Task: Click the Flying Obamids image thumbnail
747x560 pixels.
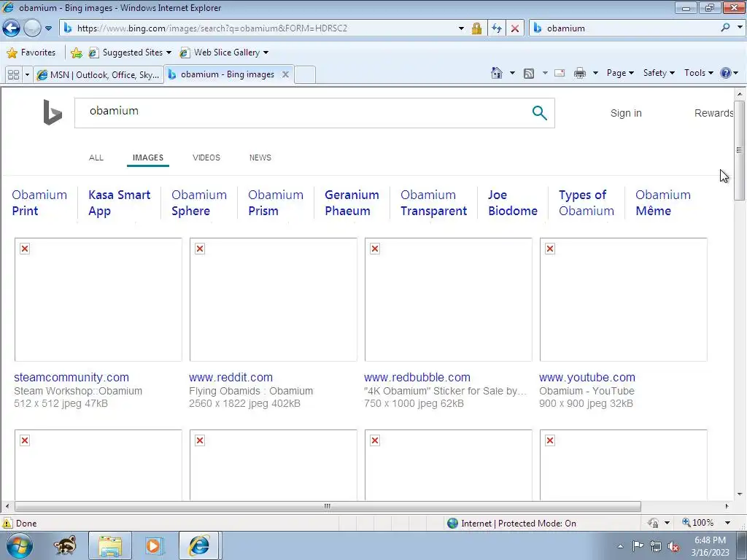Action: (x=273, y=300)
